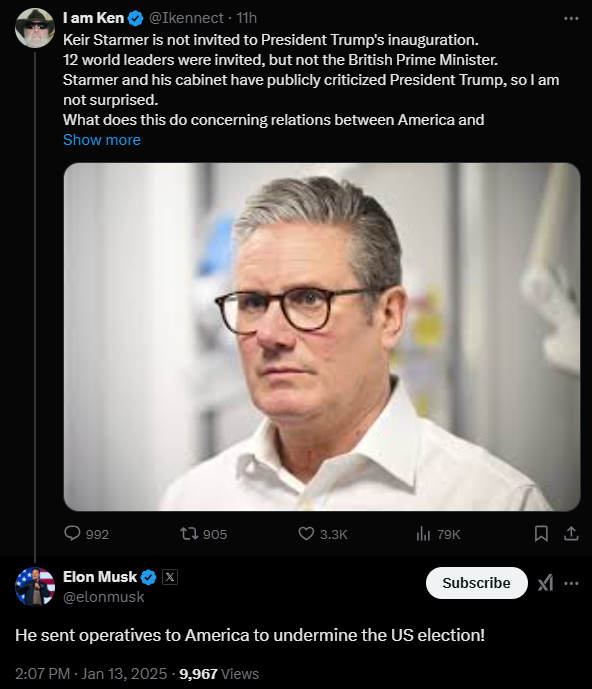Screen dimensions: 592x689
Task: Expand post text with Show more
Action: 102,140
